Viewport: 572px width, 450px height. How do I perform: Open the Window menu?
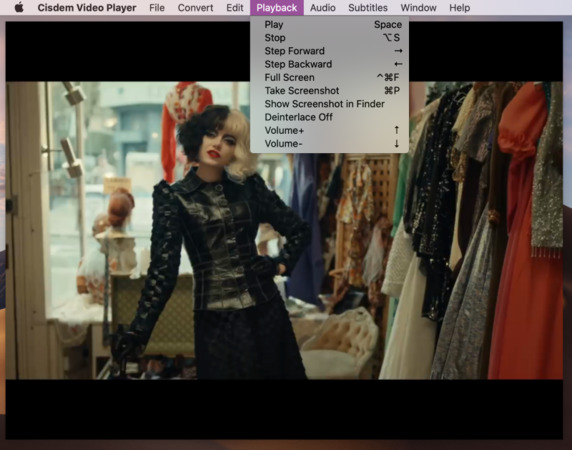[x=418, y=8]
